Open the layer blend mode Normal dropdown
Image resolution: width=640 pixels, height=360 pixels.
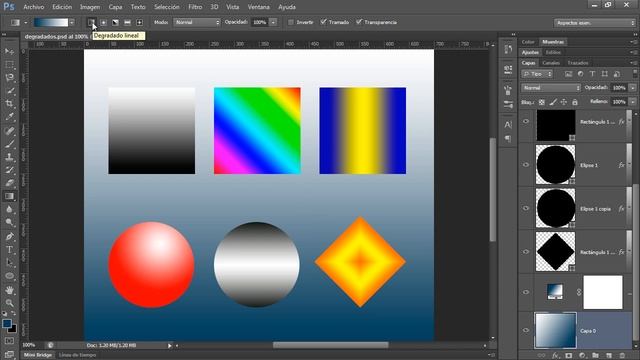[x=551, y=88]
